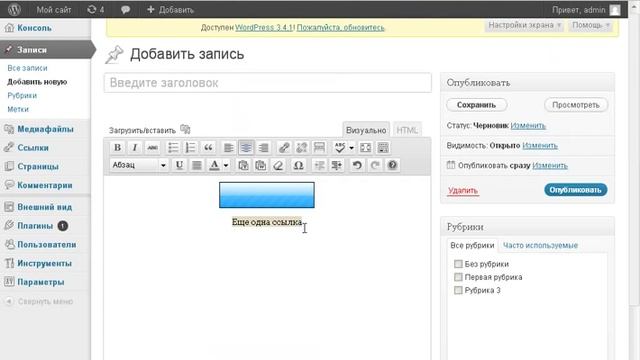
Task: Open editor help icon
Action: pos(392,165)
